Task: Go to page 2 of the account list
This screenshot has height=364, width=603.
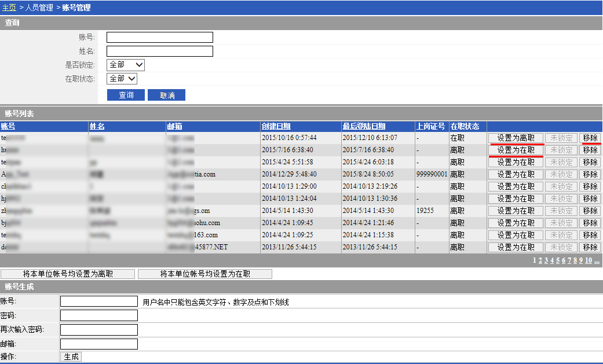Action: pos(540,260)
